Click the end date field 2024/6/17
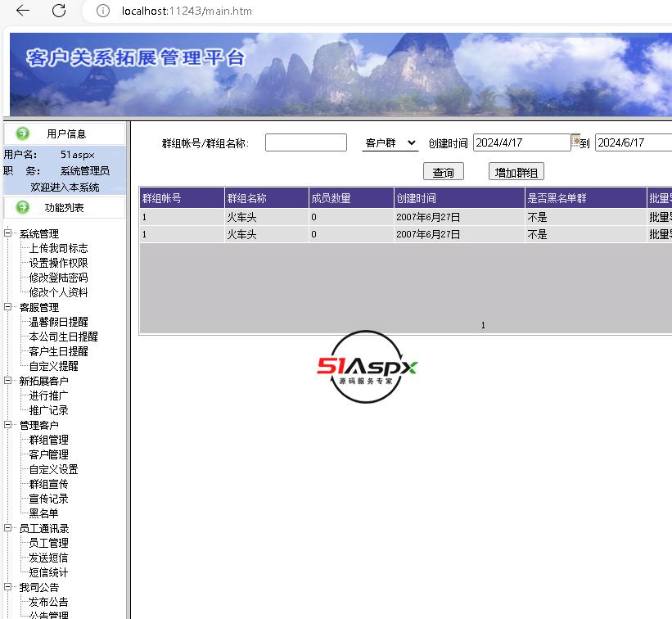 (634, 142)
